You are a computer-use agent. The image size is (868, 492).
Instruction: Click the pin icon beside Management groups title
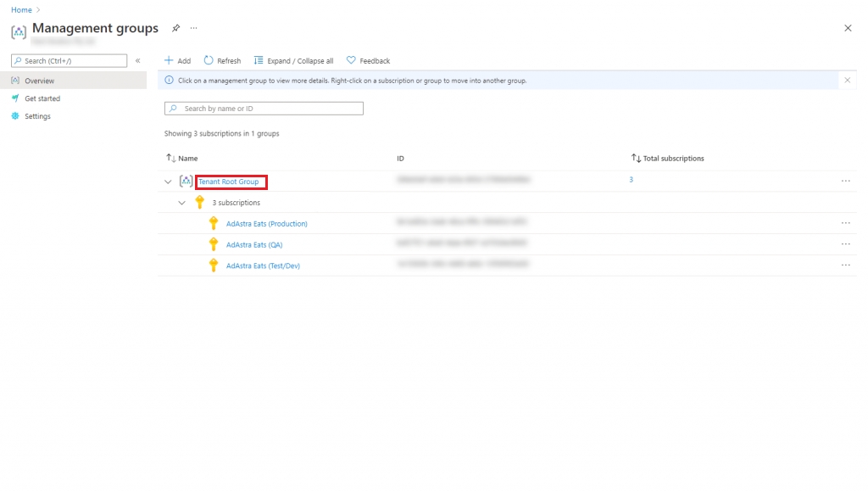click(x=175, y=28)
